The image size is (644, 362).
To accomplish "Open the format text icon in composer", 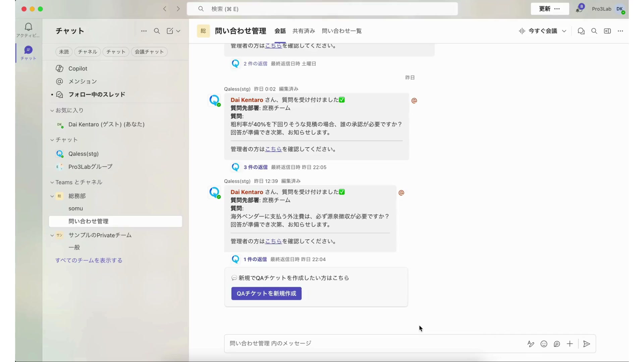I will (x=531, y=344).
